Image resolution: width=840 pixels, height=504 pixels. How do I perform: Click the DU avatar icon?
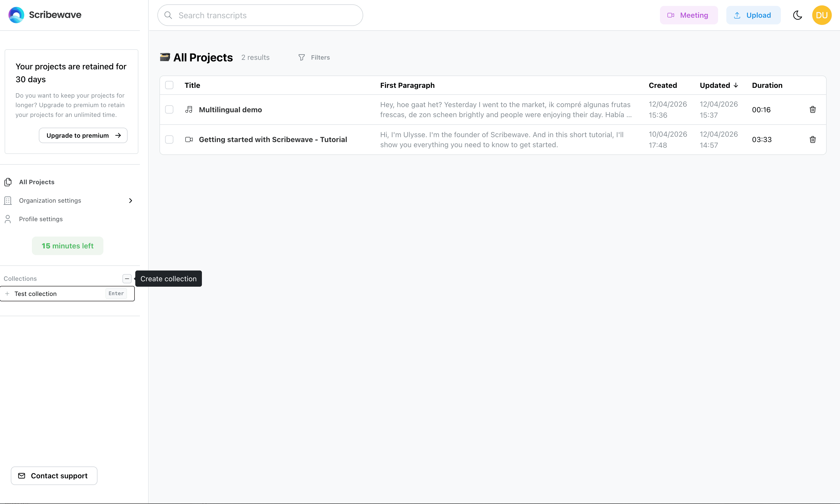point(822,15)
